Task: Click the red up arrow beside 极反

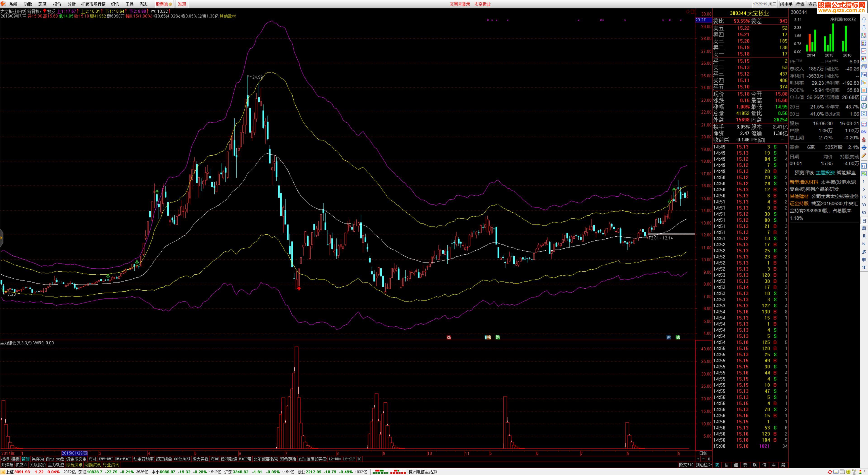Action: pyautogui.click(x=45, y=11)
